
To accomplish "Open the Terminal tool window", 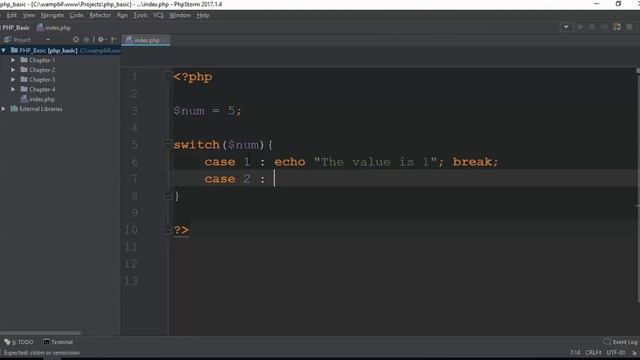I will (58, 342).
